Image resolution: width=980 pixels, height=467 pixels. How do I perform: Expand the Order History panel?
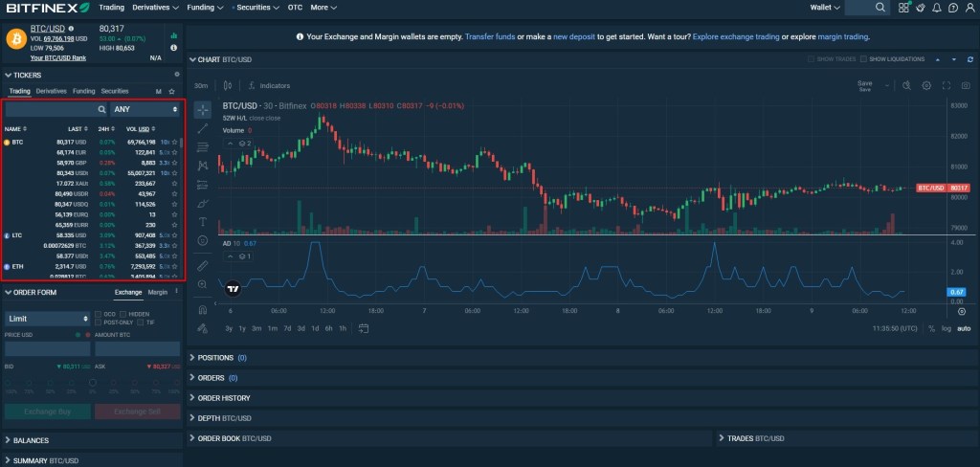tap(219, 398)
